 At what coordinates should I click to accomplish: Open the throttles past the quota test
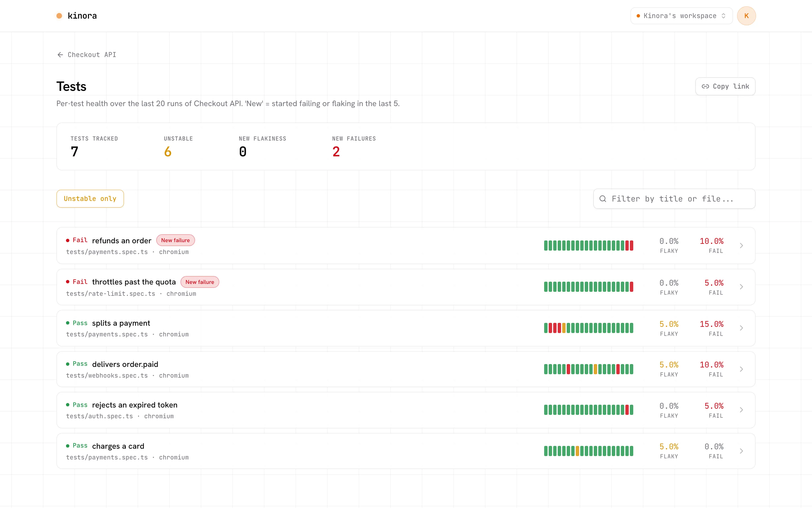(406, 287)
